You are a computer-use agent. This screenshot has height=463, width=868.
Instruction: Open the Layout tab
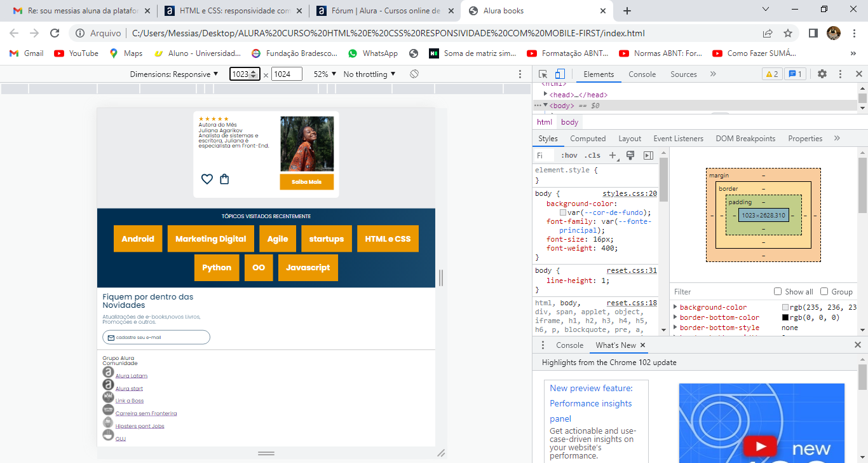click(630, 139)
